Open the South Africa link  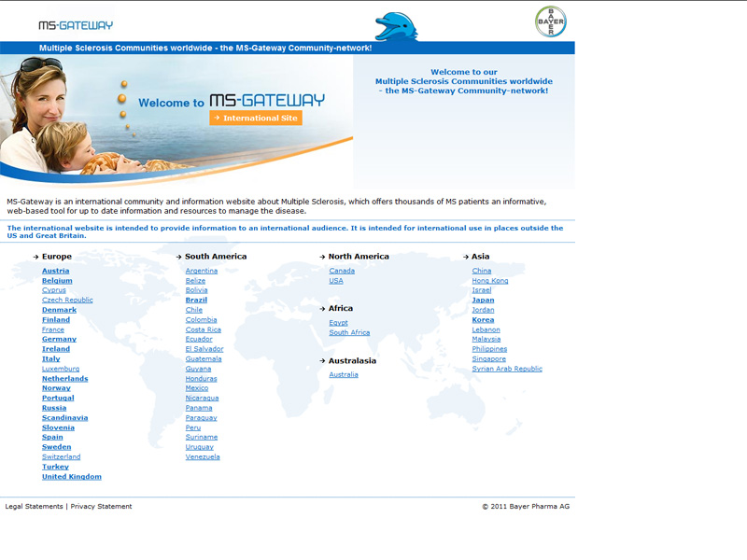tap(349, 333)
